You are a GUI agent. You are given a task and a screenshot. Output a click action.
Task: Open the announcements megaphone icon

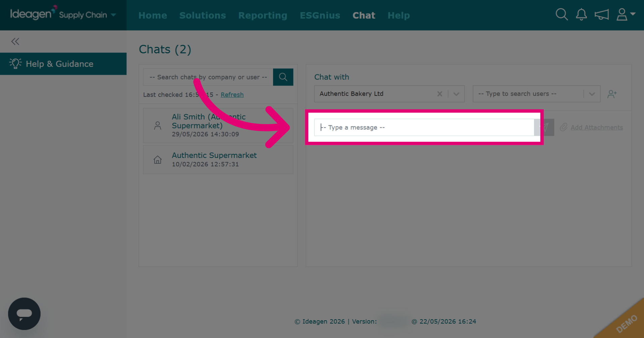[601, 15]
